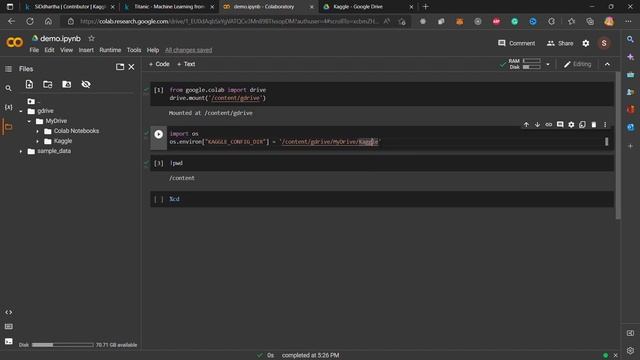Open the Editing mode dropdown
Image resolution: width=640 pixels, height=360 pixels.
pos(577,64)
